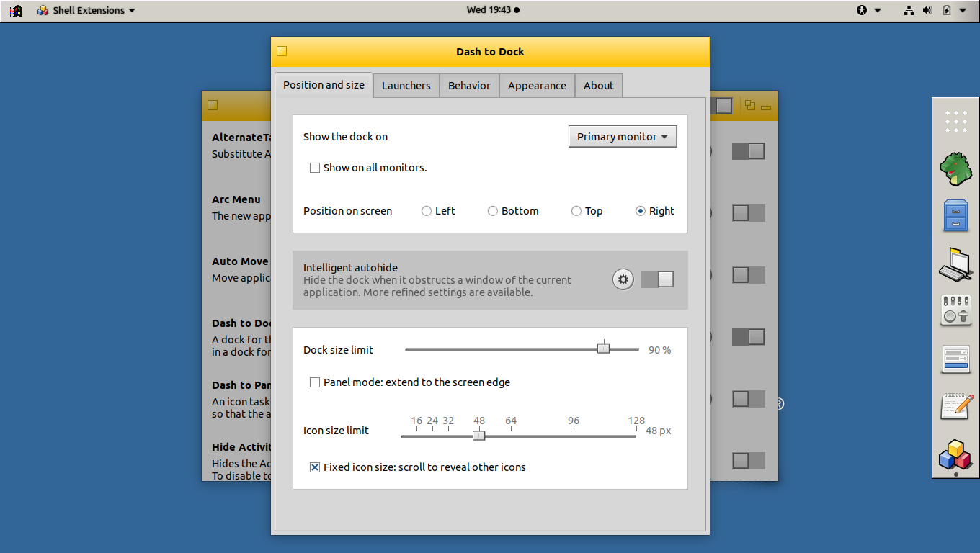Viewport: 980px width, 553px height.
Task: Toggle Auto Move switch in Shell Extensions window
Action: 749,275
